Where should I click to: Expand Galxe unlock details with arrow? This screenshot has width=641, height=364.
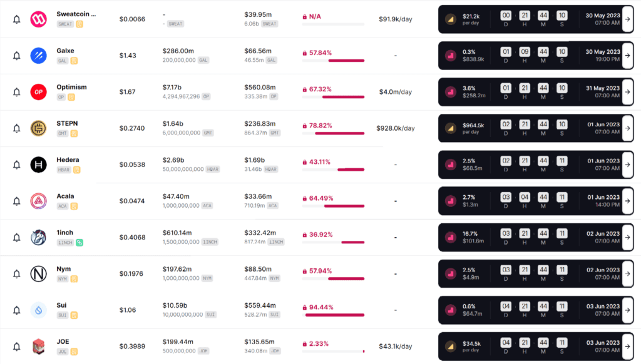click(628, 56)
